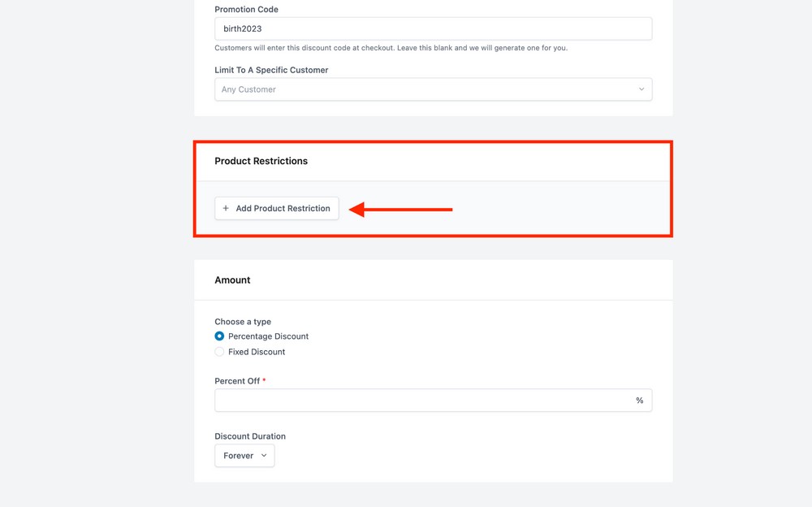The width and height of the screenshot is (812, 507).
Task: Click the percent sign suffix in Percent Off
Action: click(639, 401)
